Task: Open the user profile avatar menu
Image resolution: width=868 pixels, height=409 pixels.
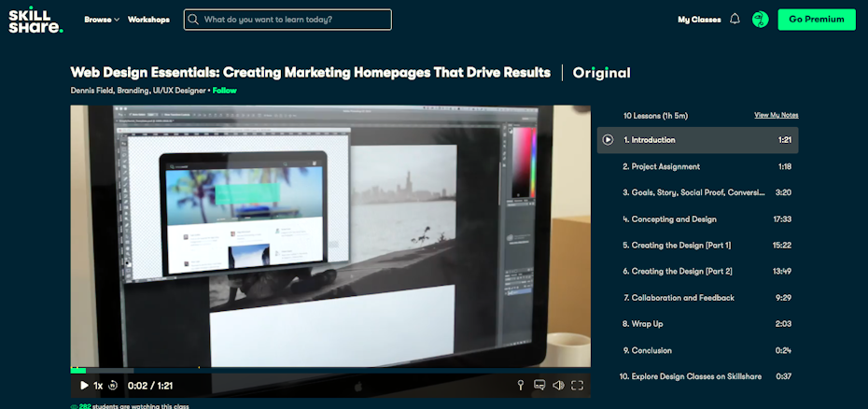Action: tap(760, 19)
